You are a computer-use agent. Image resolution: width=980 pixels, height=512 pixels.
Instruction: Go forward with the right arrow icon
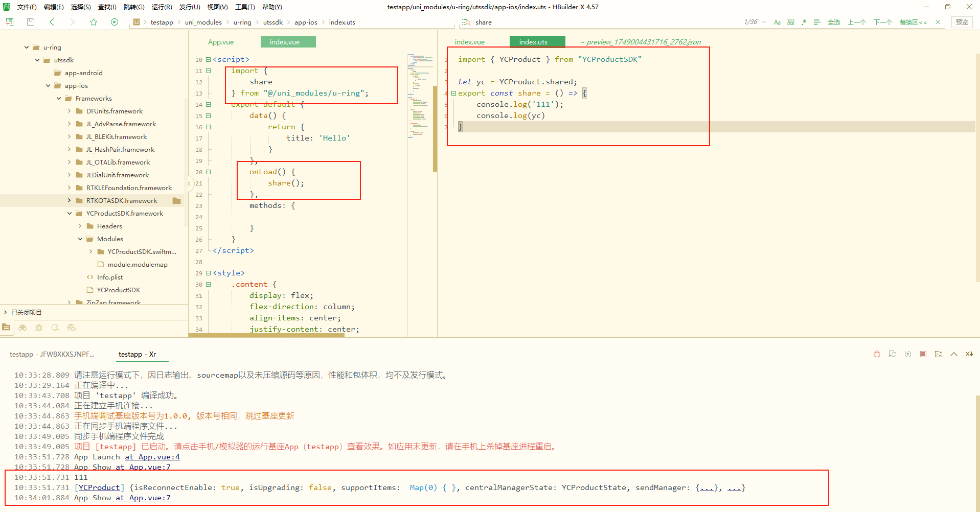(x=72, y=22)
